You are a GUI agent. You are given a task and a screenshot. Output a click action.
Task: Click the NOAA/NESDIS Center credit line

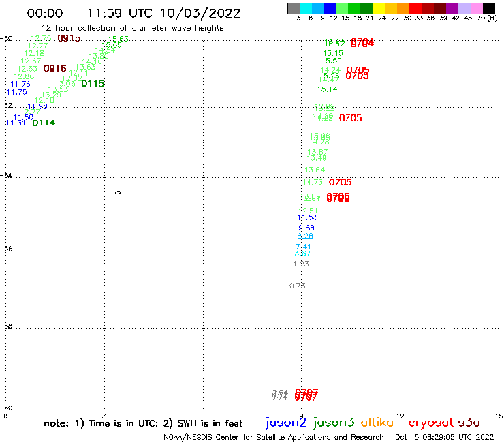coord(274,438)
